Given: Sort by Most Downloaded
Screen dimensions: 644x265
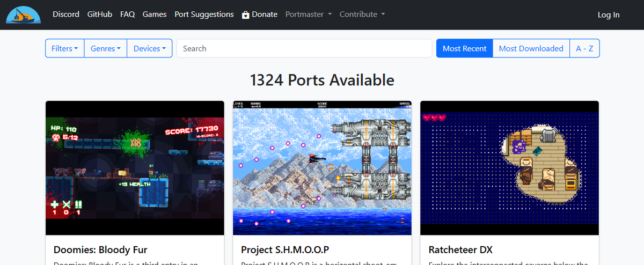Looking at the screenshot, I should point(531,48).
